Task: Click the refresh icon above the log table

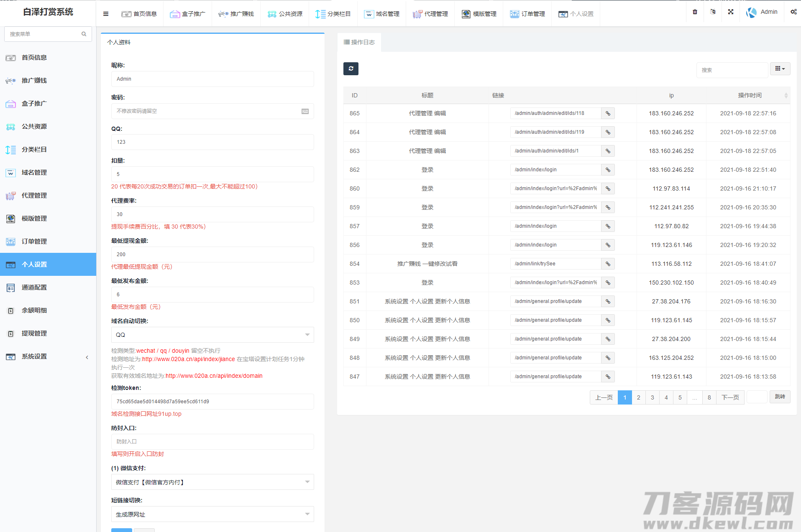Action: click(351, 69)
